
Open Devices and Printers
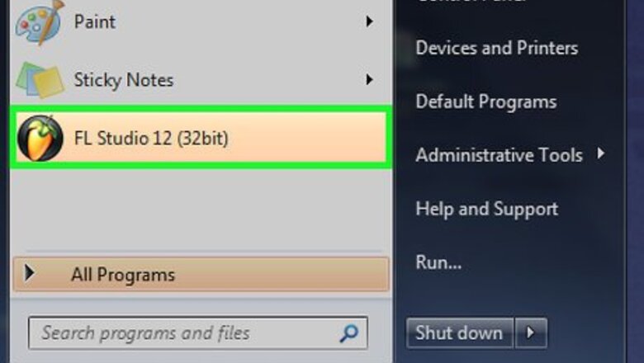496,48
